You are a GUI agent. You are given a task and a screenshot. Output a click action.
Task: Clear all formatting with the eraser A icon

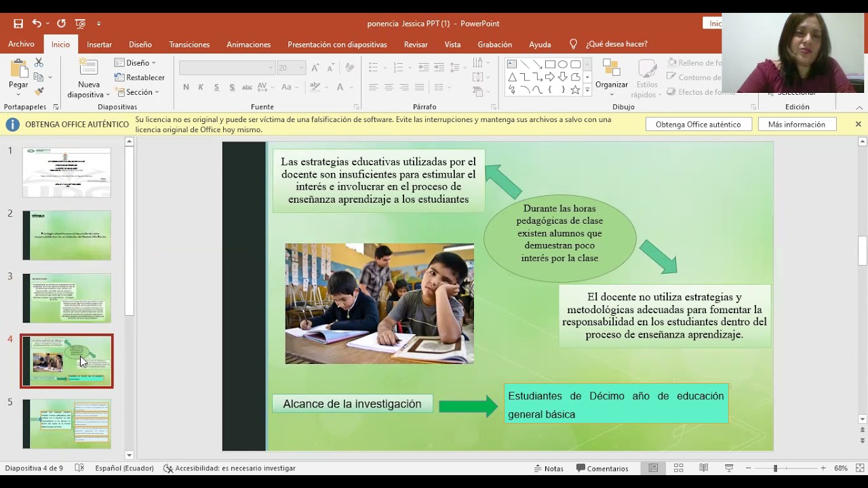point(349,68)
